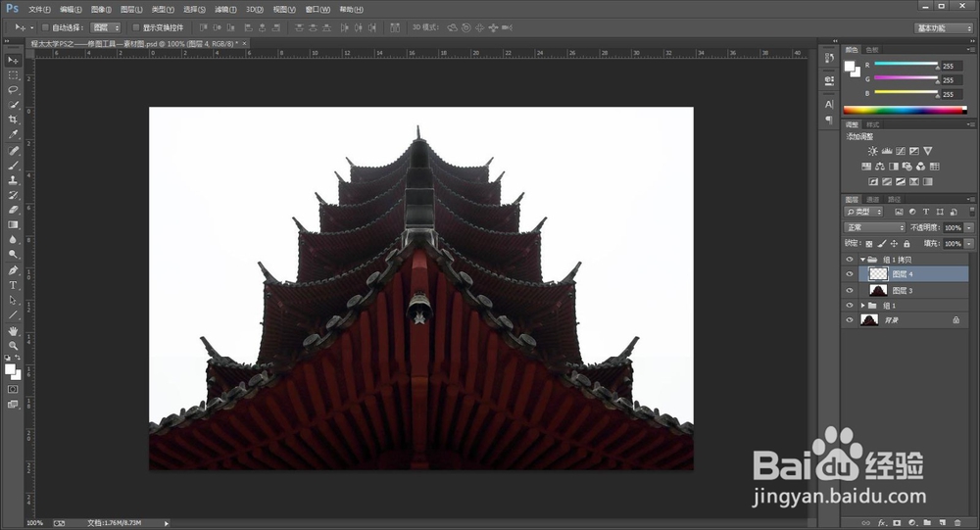The image size is (980, 530).
Task: Select the Clone Stamp tool
Action: click(14, 180)
